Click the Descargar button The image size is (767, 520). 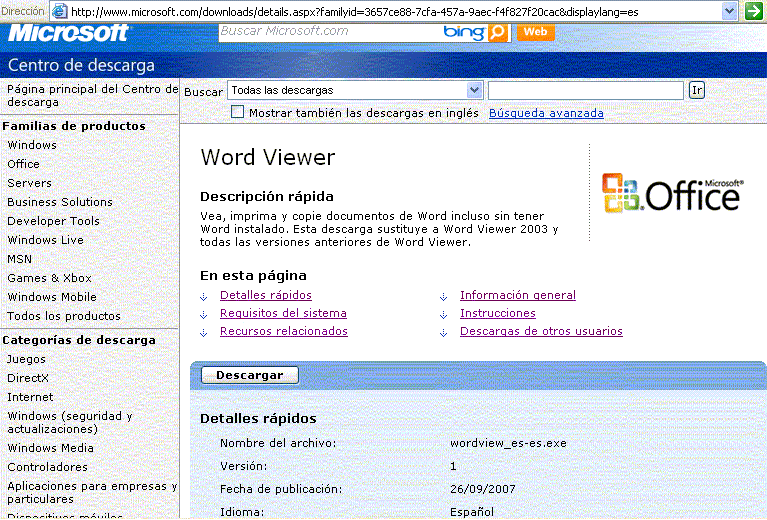coord(249,375)
